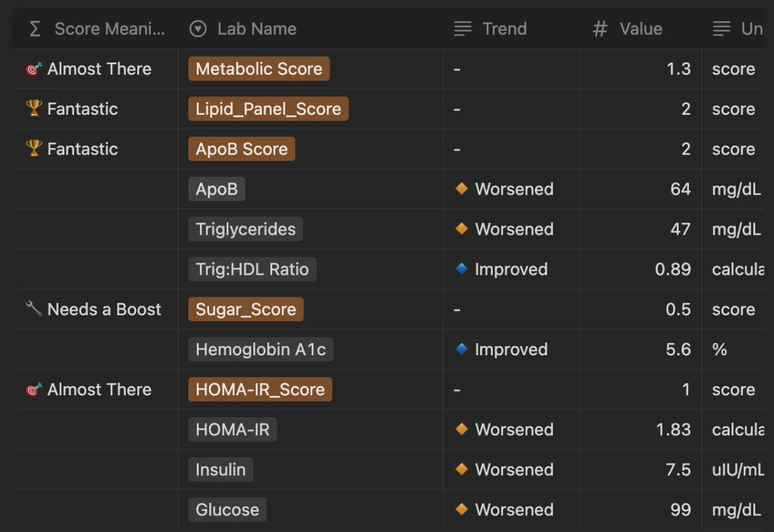Select the orange Metabolic Score tag

pyautogui.click(x=259, y=69)
